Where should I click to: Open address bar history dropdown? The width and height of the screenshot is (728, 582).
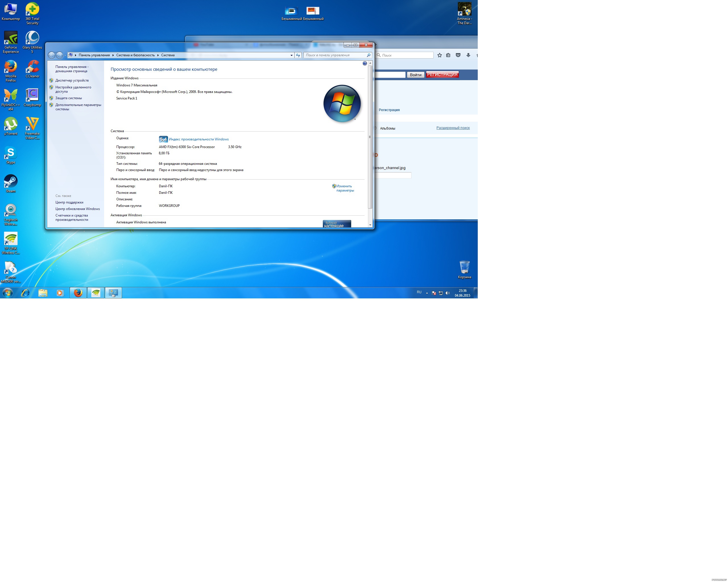[291, 55]
